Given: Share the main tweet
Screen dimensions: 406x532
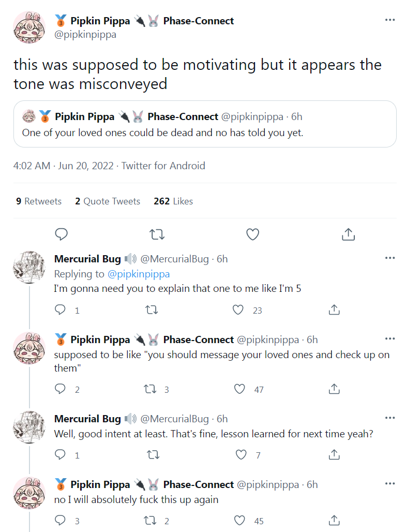Looking at the screenshot, I should click(x=348, y=234).
